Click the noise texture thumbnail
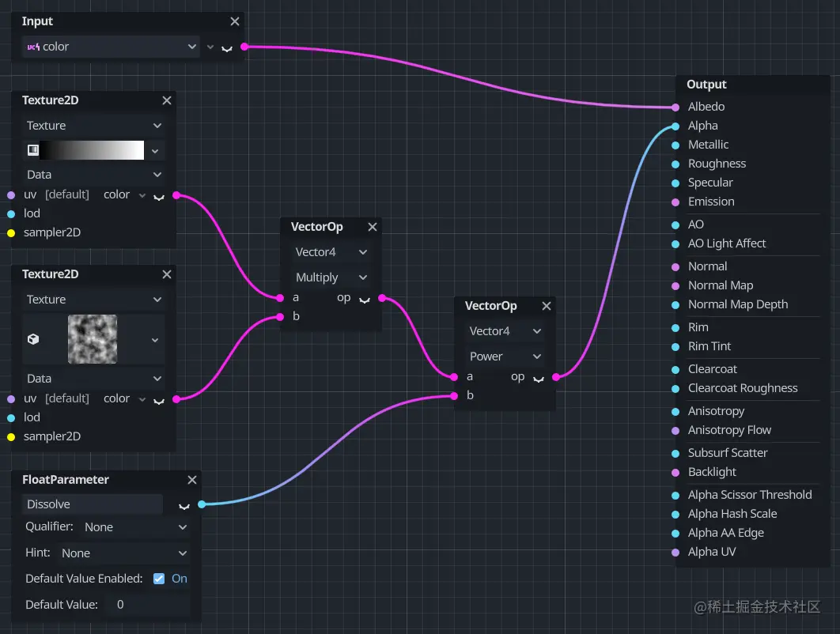 92,339
